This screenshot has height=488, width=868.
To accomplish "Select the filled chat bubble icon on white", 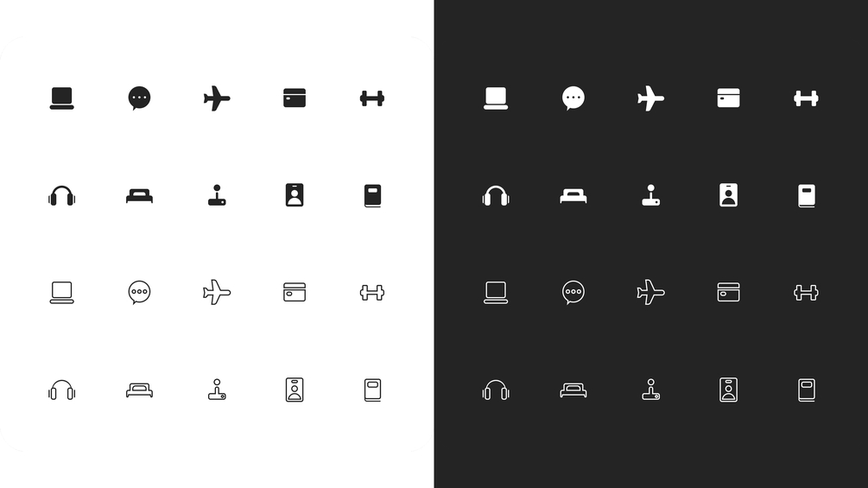I will click(140, 98).
